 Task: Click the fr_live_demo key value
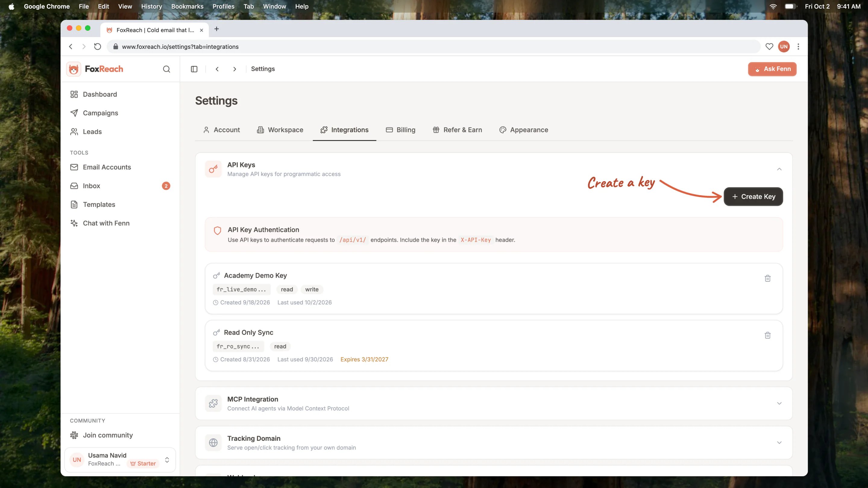coord(241,289)
